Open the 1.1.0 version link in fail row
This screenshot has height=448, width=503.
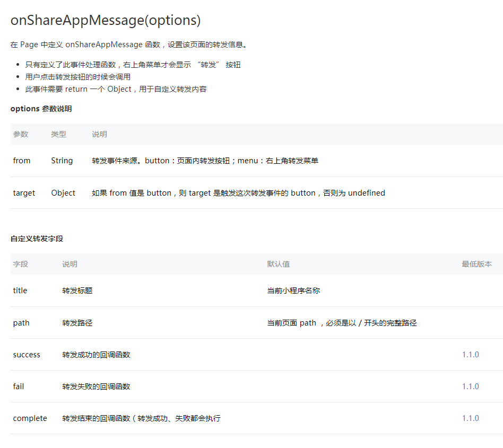(470, 386)
